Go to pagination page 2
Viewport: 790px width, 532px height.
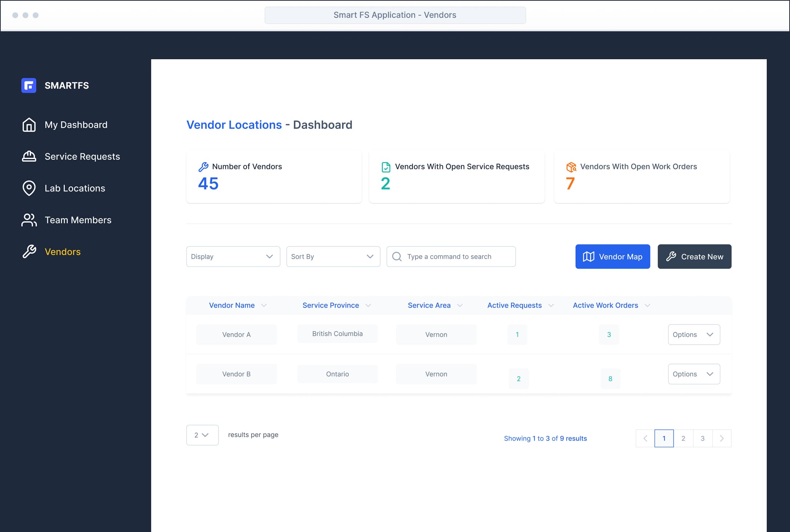point(683,438)
